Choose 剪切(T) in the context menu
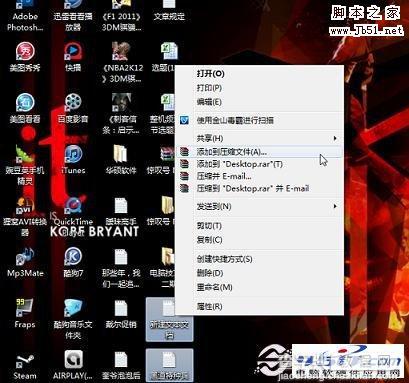 259,226
